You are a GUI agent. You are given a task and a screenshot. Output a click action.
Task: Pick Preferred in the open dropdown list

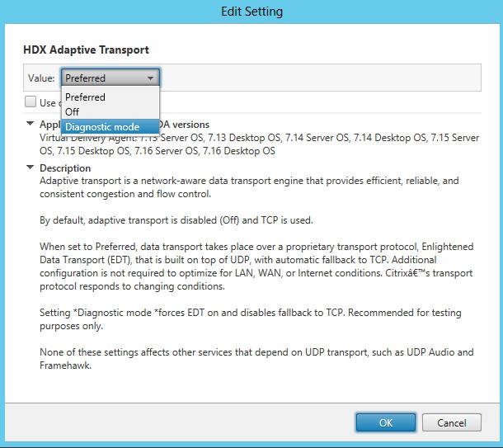pyautogui.click(x=86, y=97)
